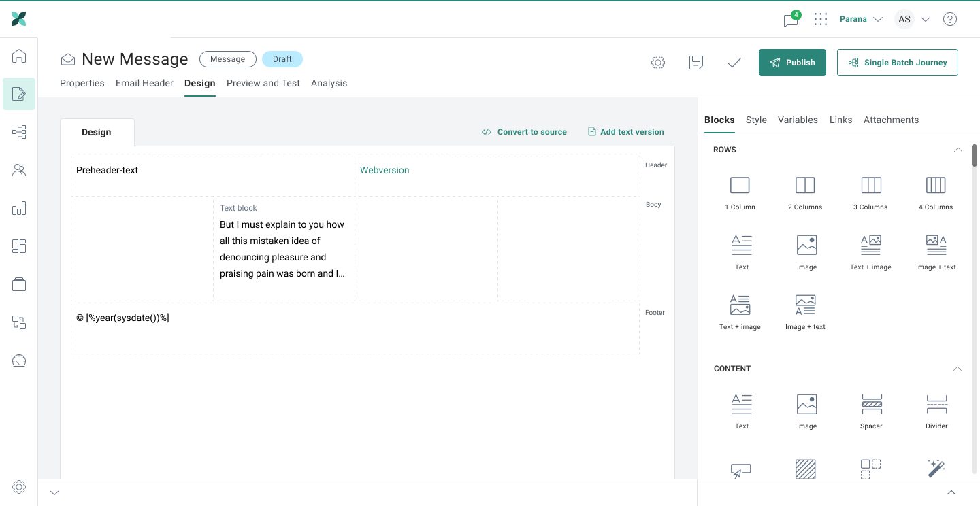Viewport: 980px width, 506px height.
Task: Select the 4 Columns row block
Action: coord(936,193)
